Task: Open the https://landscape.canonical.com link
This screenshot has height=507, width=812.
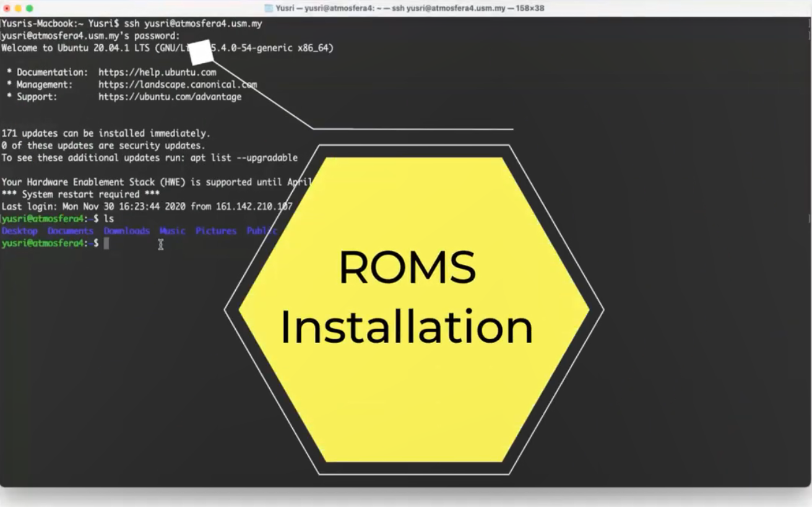Action: tap(178, 85)
